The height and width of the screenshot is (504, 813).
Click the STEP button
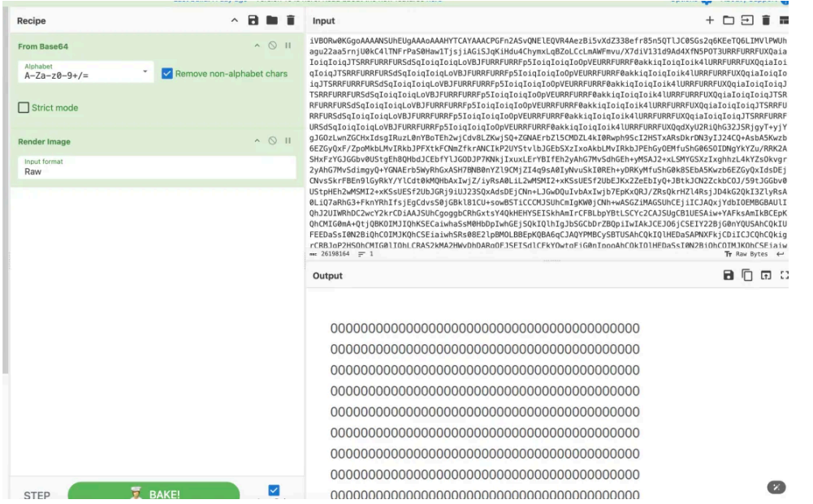[37, 495]
